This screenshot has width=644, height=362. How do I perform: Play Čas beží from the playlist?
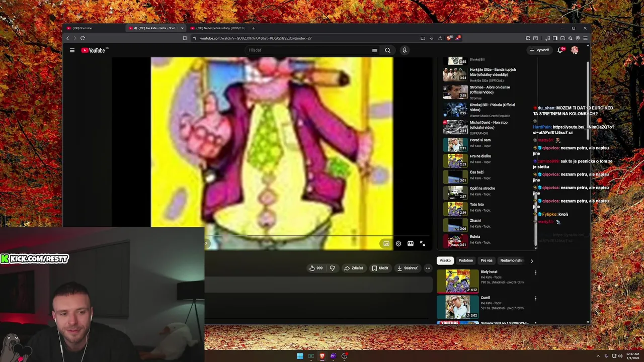[486, 175]
